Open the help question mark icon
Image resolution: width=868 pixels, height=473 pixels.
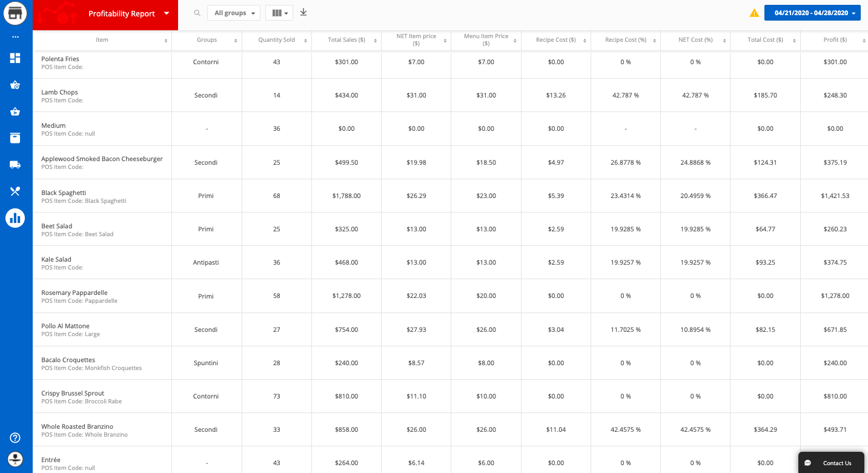[15, 438]
